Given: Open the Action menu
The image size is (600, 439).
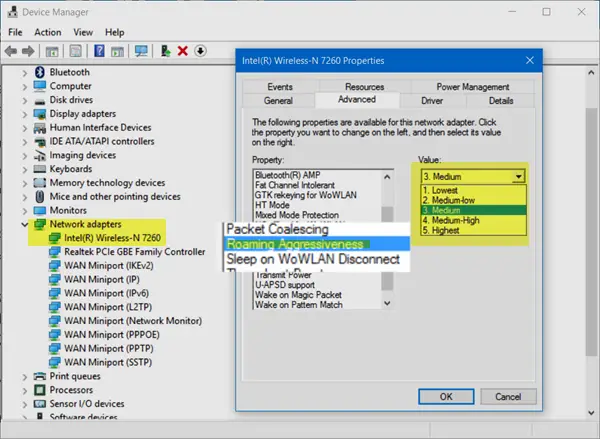Looking at the screenshot, I should point(47,32).
